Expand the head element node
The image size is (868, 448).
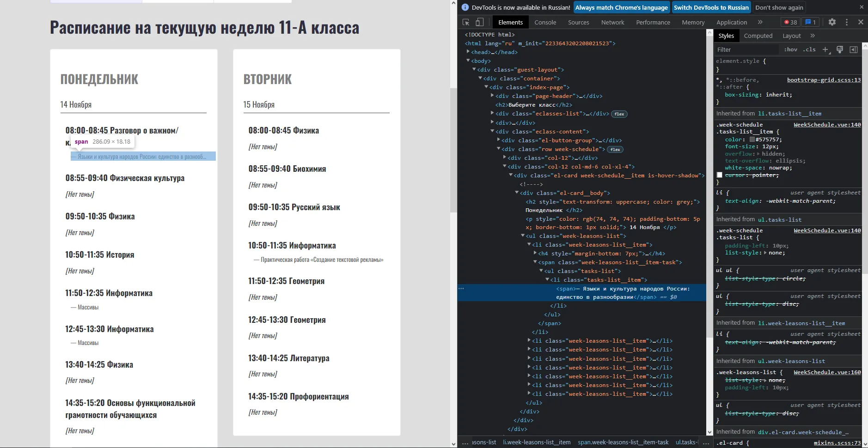point(468,52)
